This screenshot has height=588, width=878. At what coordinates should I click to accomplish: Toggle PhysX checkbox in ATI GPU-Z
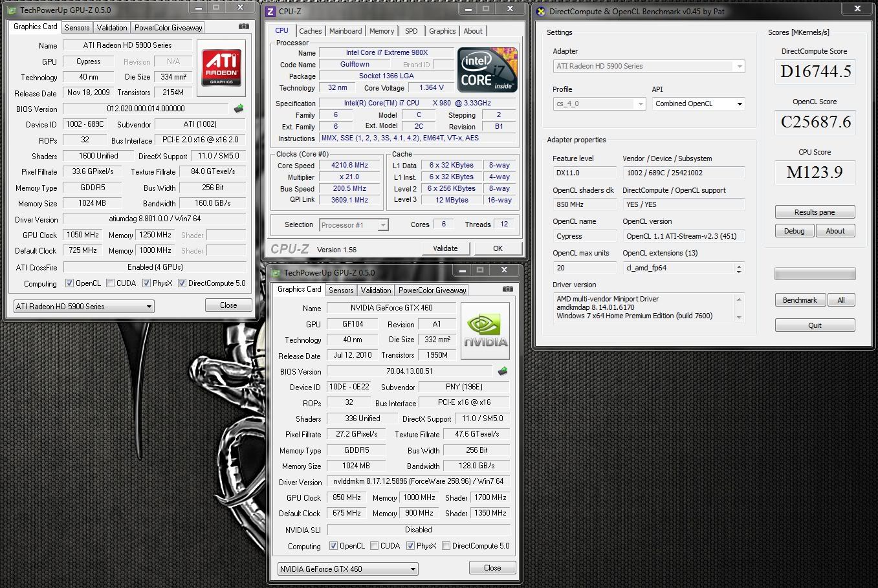pyautogui.click(x=147, y=283)
